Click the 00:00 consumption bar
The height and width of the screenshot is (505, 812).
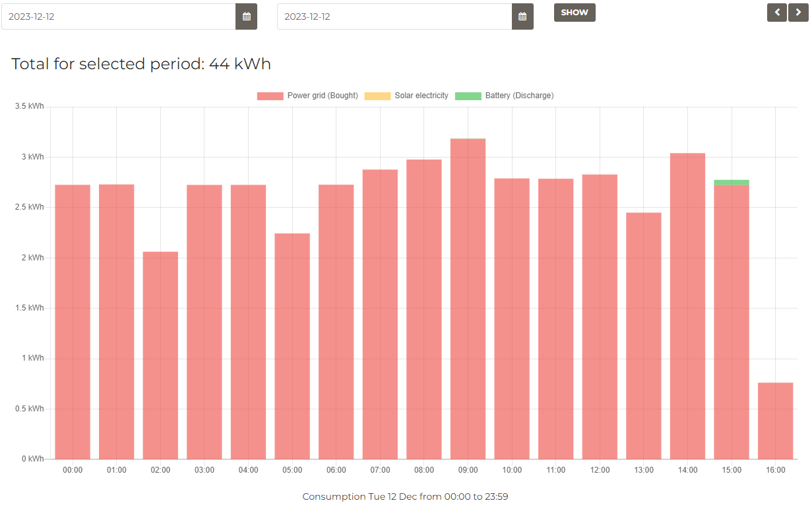tap(73, 323)
